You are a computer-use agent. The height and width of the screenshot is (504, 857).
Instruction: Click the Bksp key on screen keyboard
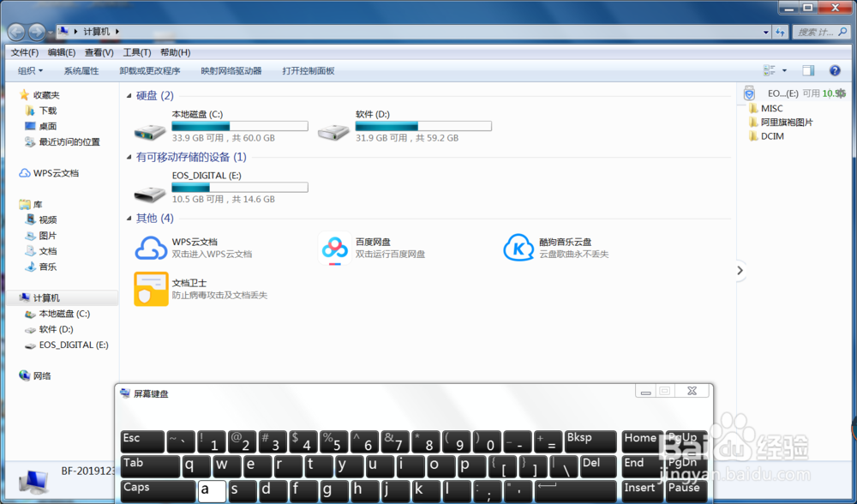click(590, 441)
